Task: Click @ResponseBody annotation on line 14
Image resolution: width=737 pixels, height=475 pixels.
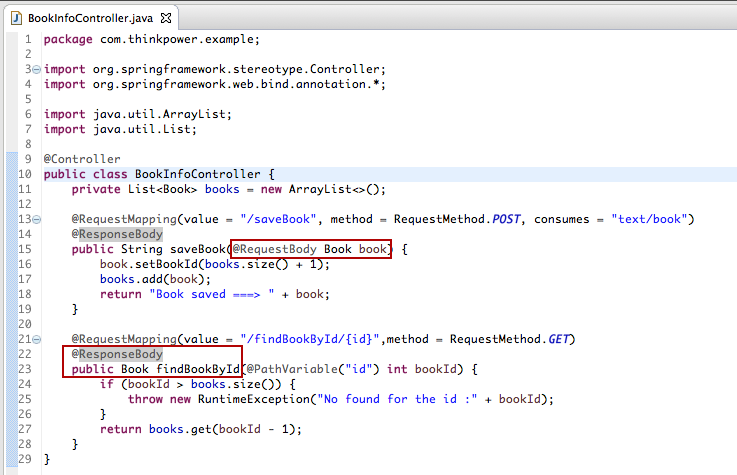Action: pos(117,234)
